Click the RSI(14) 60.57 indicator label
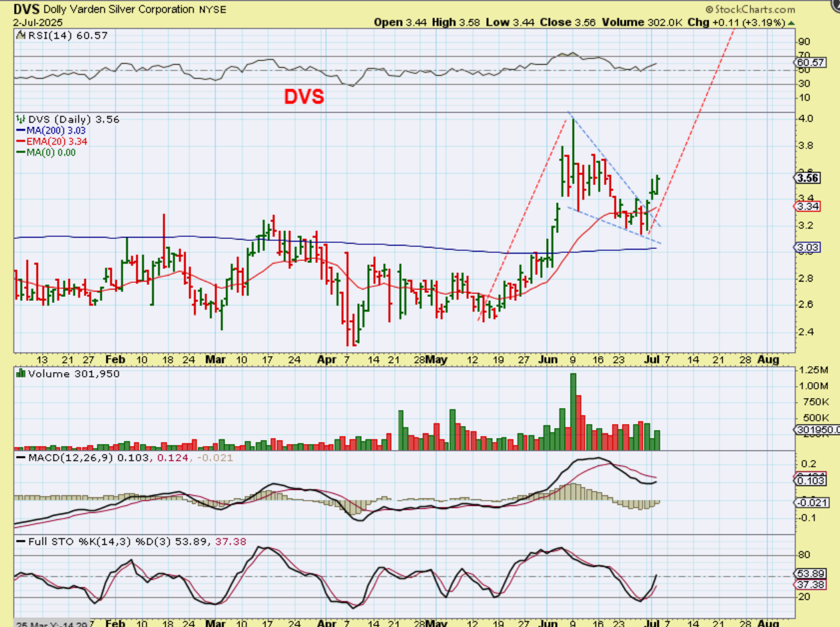 [x=45, y=33]
